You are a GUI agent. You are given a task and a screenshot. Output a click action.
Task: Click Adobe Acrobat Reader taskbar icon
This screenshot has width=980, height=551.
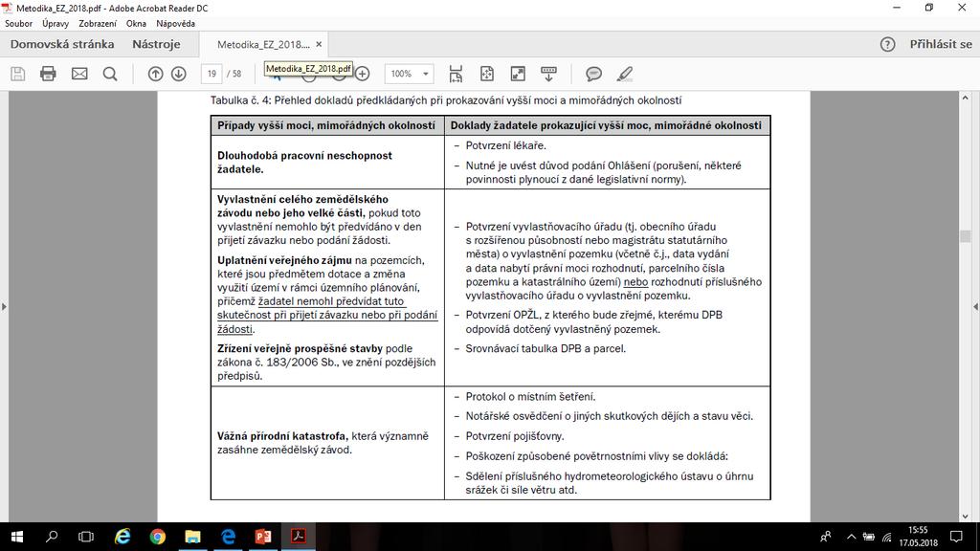click(299, 537)
